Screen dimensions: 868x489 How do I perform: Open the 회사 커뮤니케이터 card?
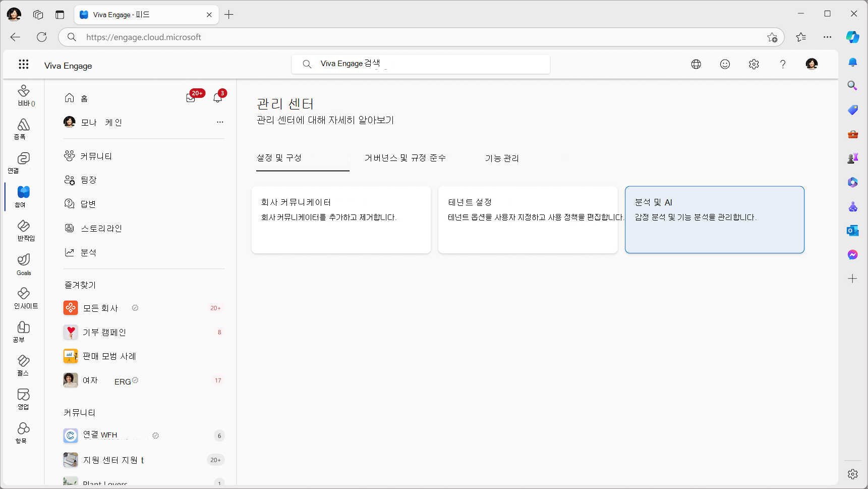(341, 220)
